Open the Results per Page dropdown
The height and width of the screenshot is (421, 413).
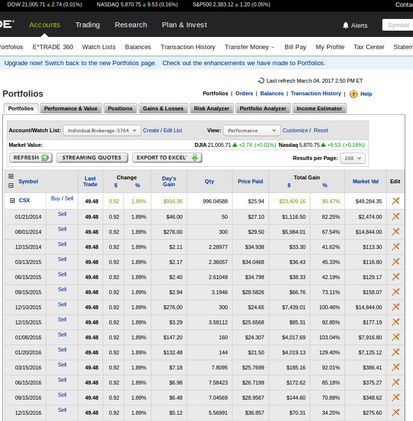(x=353, y=158)
